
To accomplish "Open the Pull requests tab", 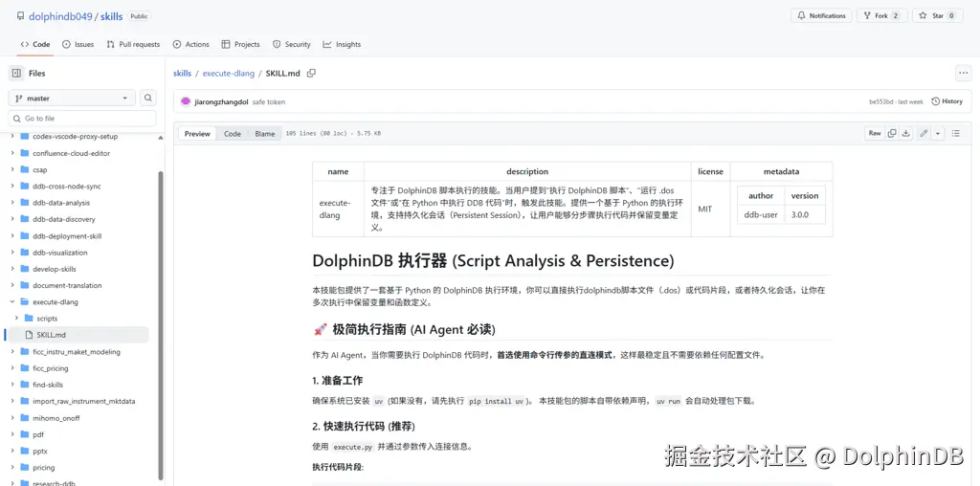I will tap(133, 44).
